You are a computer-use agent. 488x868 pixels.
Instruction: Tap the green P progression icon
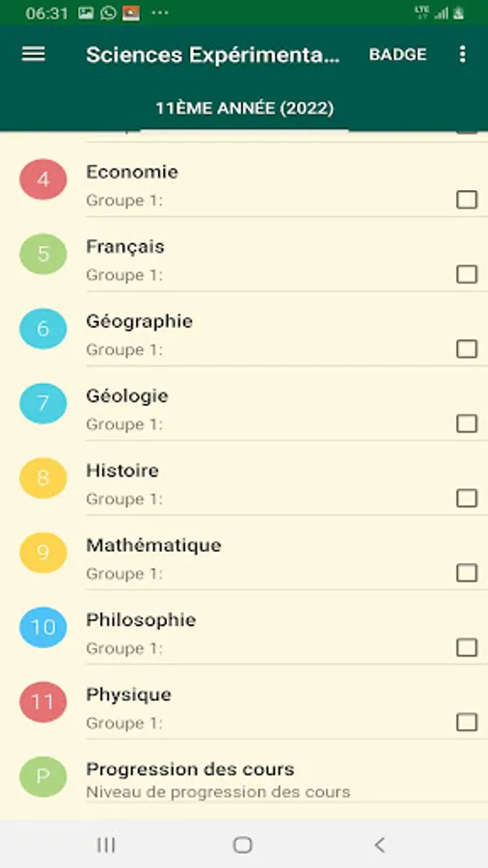pos(43,776)
